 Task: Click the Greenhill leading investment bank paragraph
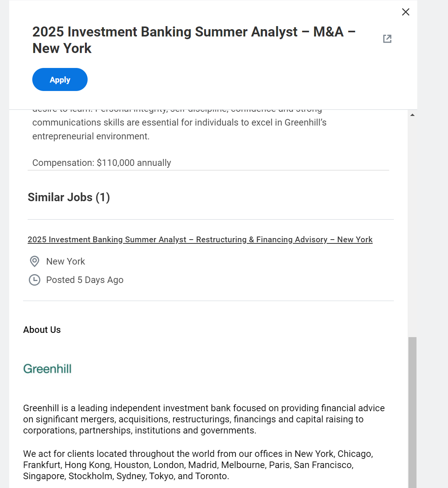pos(204,419)
